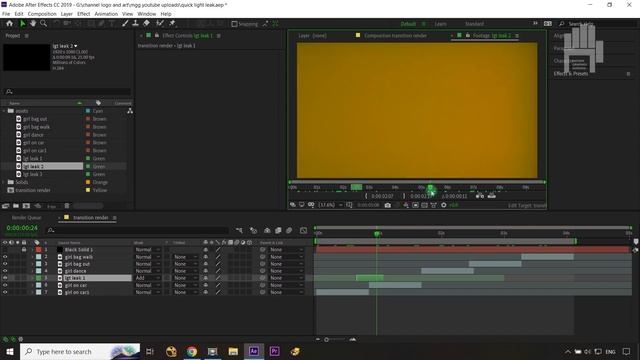Screen dimensions: 640x360
Task: Switch to the Render Queue tab
Action: click(x=27, y=218)
